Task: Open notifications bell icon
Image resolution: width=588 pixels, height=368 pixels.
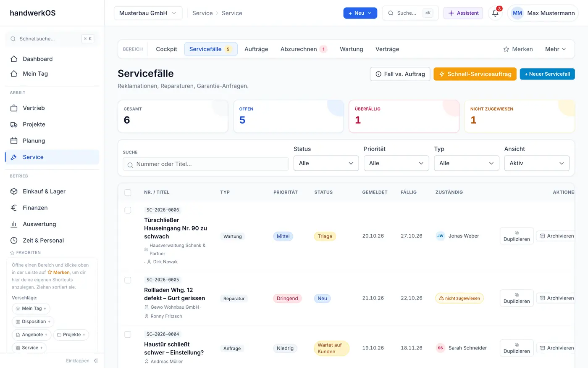Action: point(495,13)
